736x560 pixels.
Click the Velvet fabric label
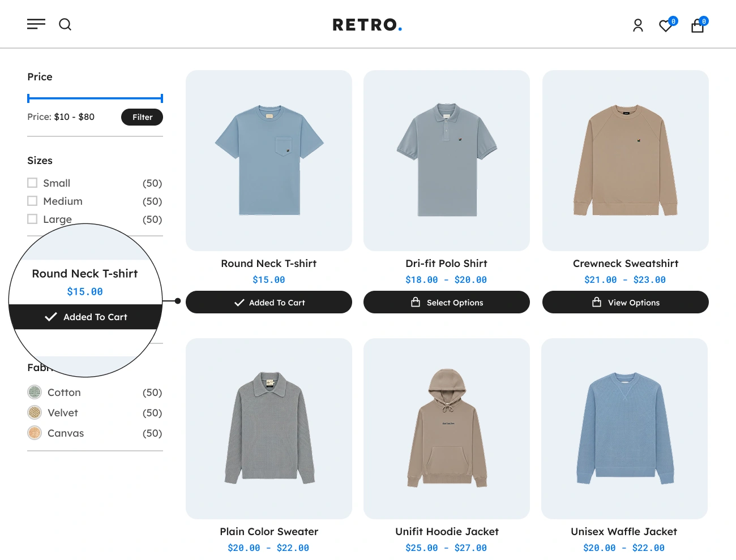click(63, 412)
